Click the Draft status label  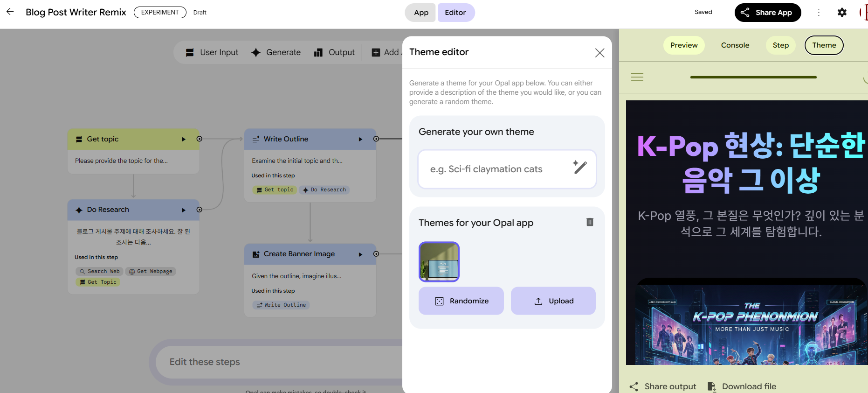tap(200, 13)
